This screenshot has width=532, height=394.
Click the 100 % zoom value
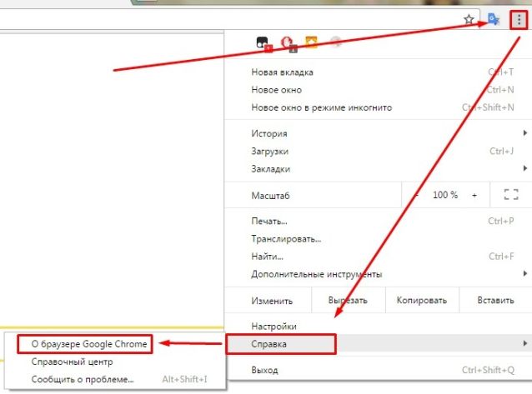click(x=444, y=195)
